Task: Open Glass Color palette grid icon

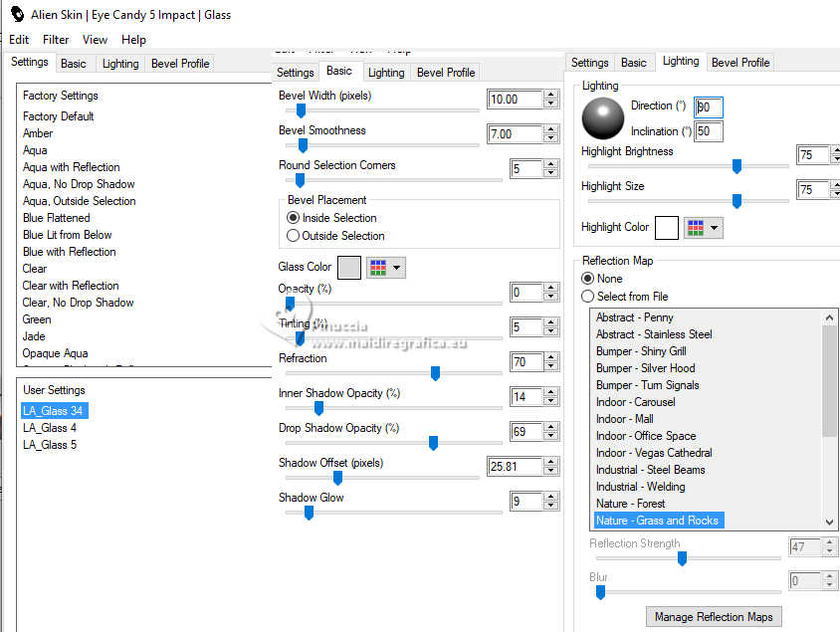Action: click(378, 268)
